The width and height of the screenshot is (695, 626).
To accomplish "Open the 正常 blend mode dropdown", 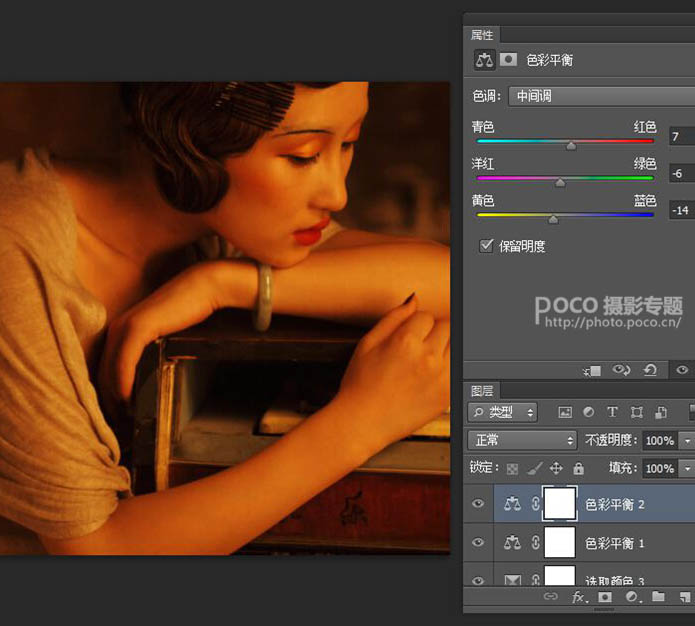I will point(522,440).
